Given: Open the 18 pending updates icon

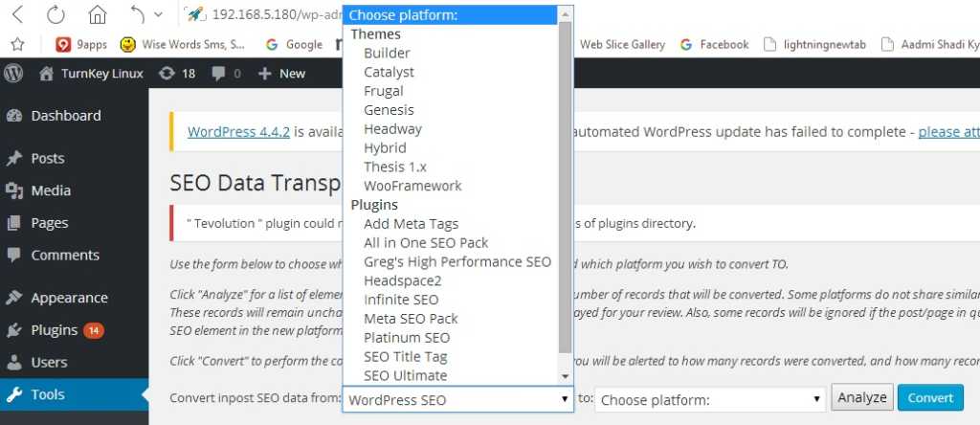Looking at the screenshot, I should (x=177, y=74).
